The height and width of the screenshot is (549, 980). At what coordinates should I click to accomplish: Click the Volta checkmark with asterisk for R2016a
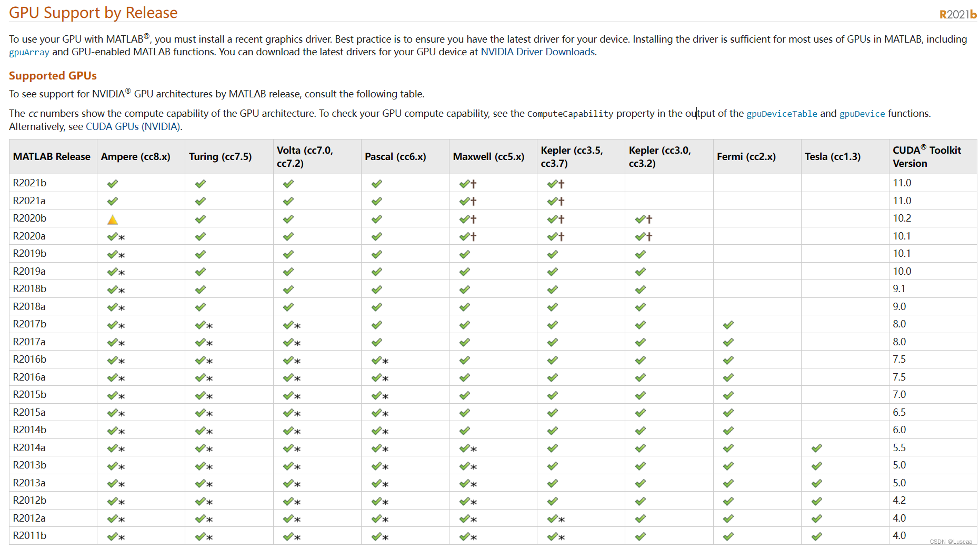point(292,378)
